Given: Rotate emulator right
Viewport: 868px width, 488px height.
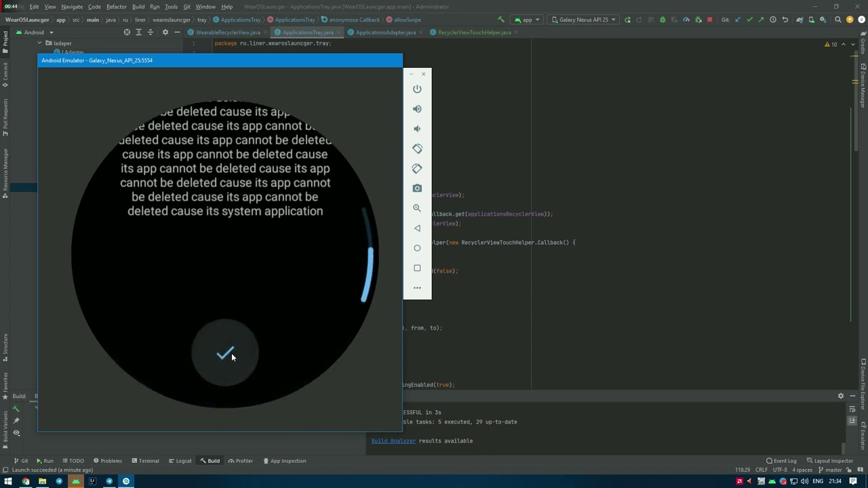Looking at the screenshot, I should coord(417,168).
